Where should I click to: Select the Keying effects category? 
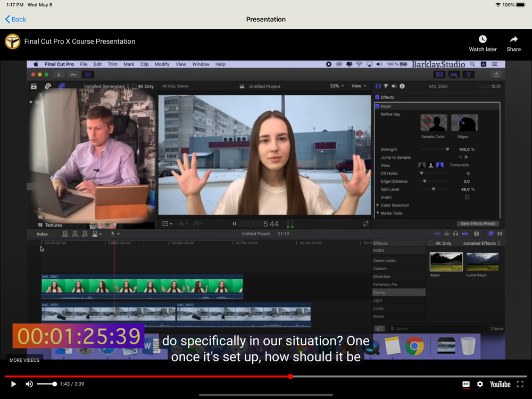tap(379, 293)
